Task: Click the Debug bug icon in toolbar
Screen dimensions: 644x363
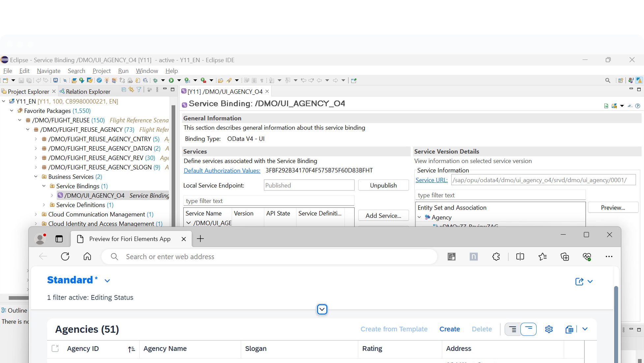Action: coord(155,80)
